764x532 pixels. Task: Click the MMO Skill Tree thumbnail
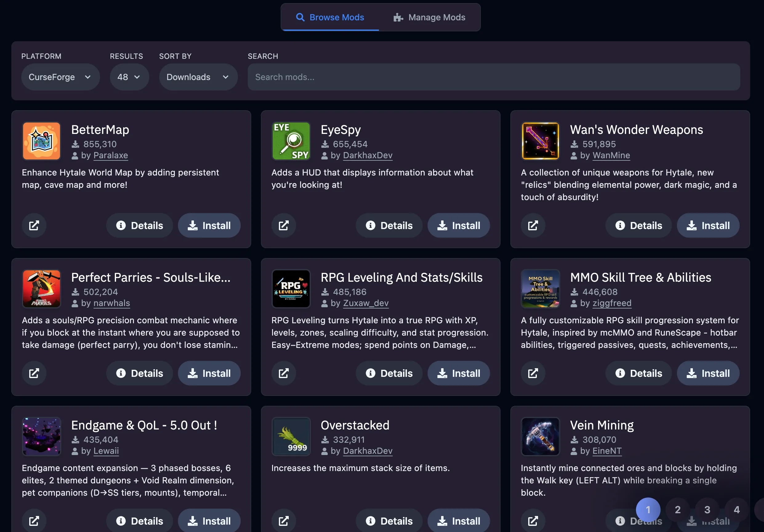(x=541, y=289)
